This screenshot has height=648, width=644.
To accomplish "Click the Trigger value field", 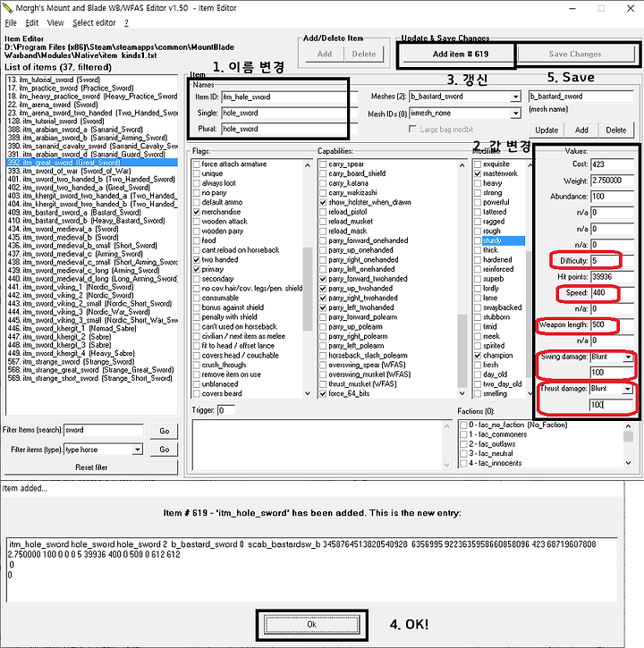I will tap(225, 410).
